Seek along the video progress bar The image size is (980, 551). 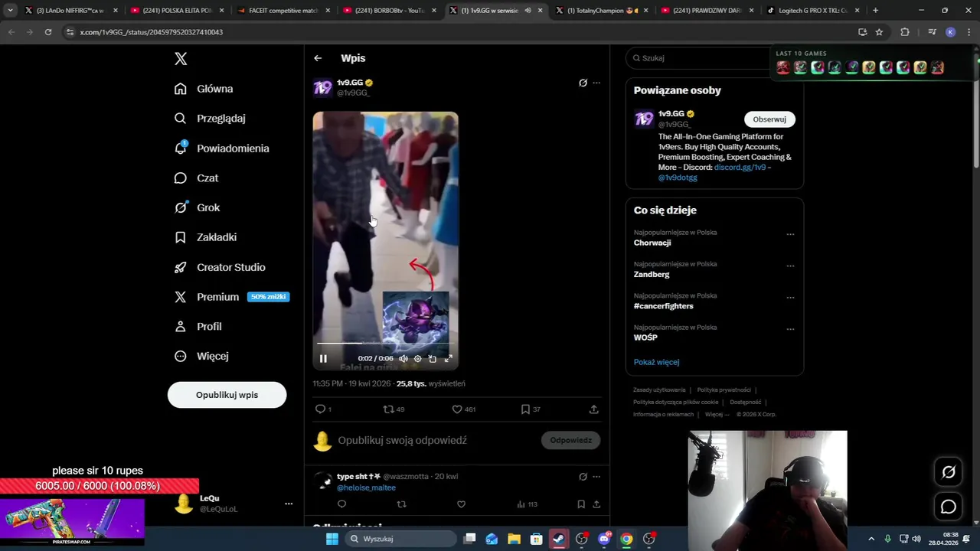pos(385,343)
